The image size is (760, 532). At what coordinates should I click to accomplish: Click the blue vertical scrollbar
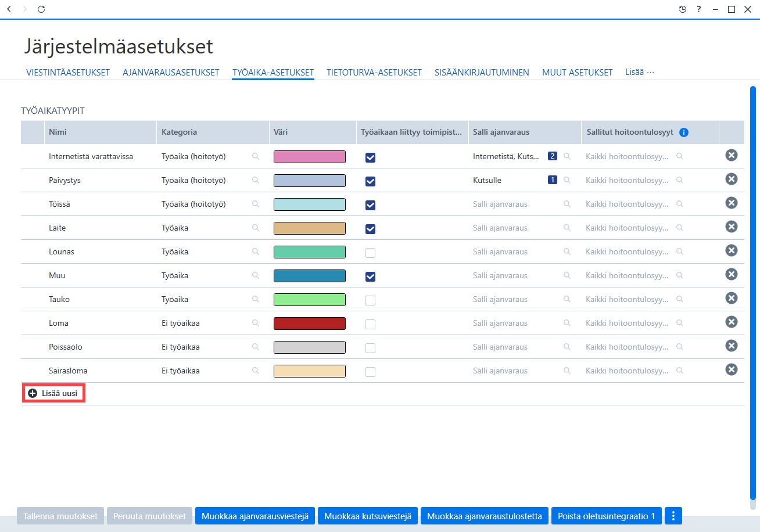coord(753,293)
